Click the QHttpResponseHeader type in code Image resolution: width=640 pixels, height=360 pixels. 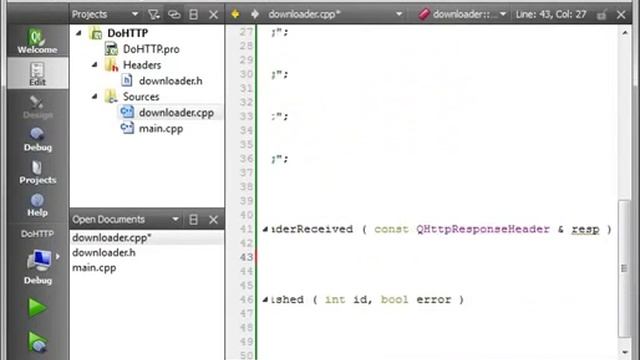coord(482,229)
